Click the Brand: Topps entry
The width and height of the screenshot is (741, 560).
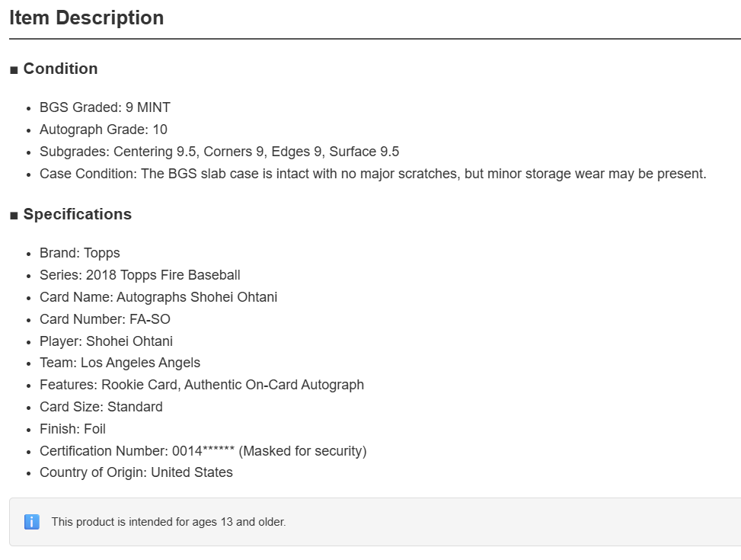tap(80, 253)
